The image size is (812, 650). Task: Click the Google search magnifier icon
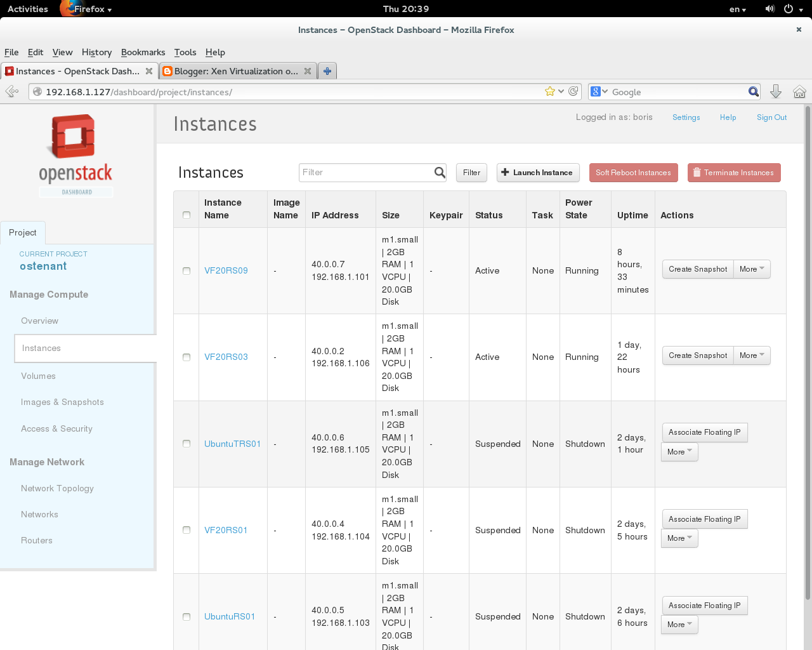tap(752, 91)
